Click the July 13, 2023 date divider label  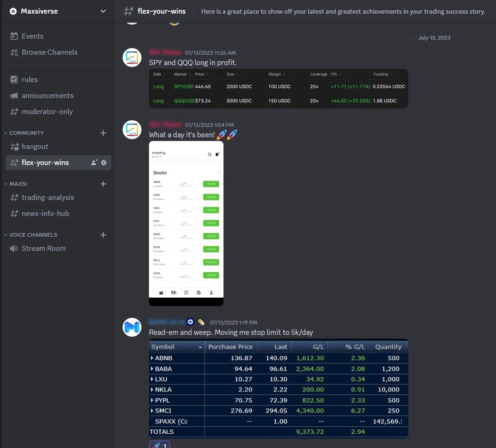pos(434,38)
